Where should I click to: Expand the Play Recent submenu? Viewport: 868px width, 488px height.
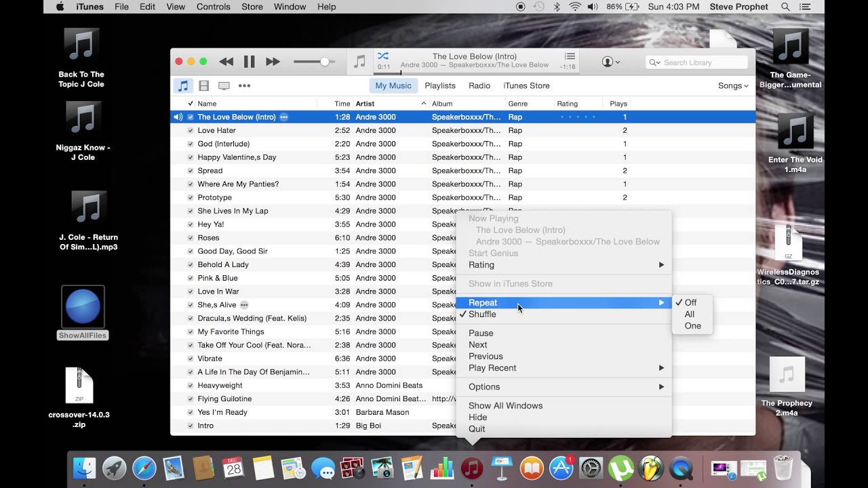pyautogui.click(x=564, y=368)
